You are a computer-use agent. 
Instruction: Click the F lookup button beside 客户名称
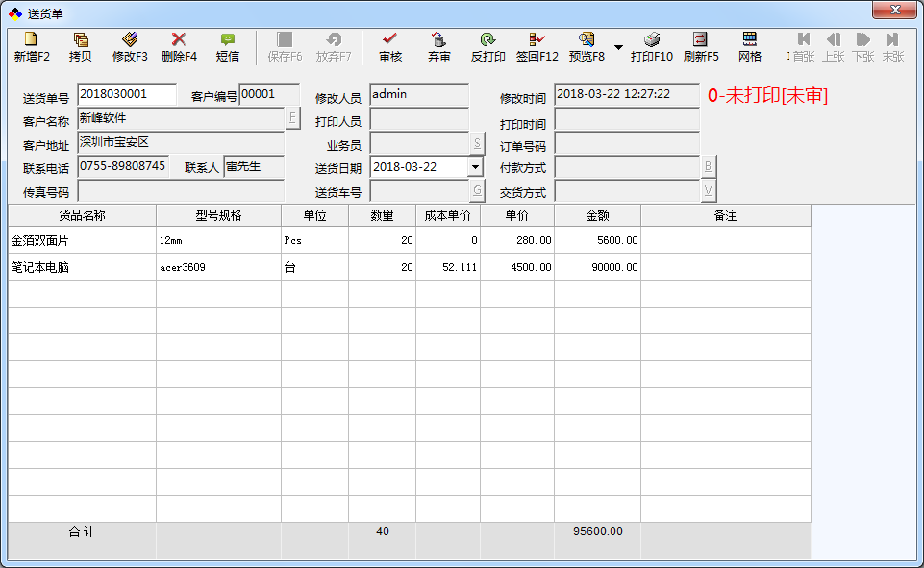[x=293, y=117]
